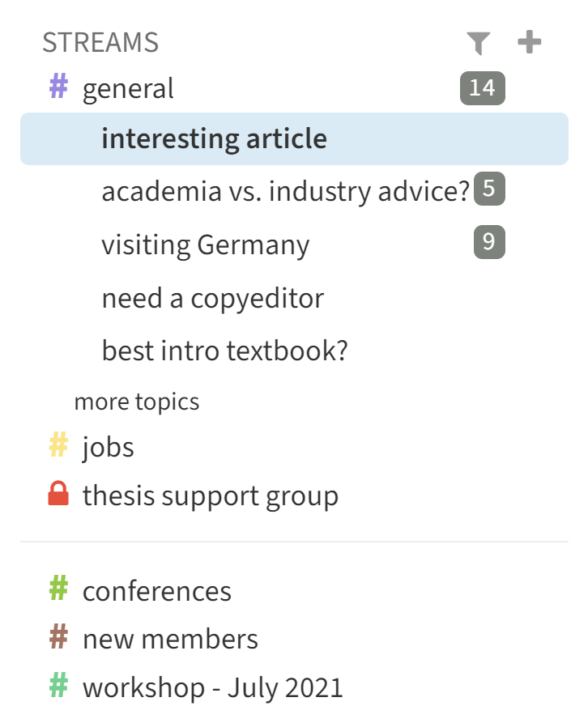Click the 9 unread badge on visiting Germany
588x723 pixels.
489,243
